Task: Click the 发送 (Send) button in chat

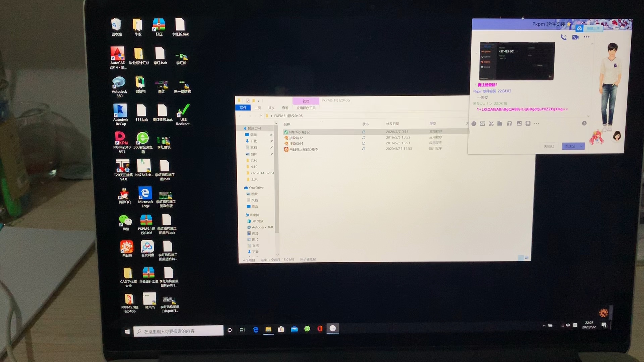Action: [570, 146]
